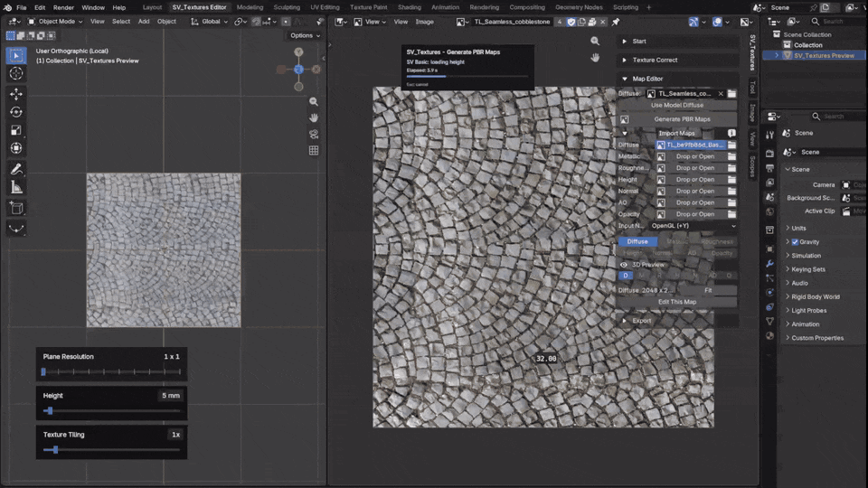Select the Set new selection mode
Viewport: 868px width, 488px height.
(11, 35)
